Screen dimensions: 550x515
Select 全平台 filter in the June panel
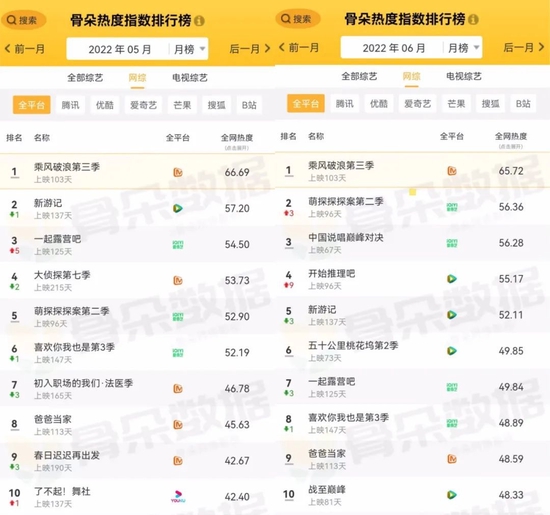(306, 103)
